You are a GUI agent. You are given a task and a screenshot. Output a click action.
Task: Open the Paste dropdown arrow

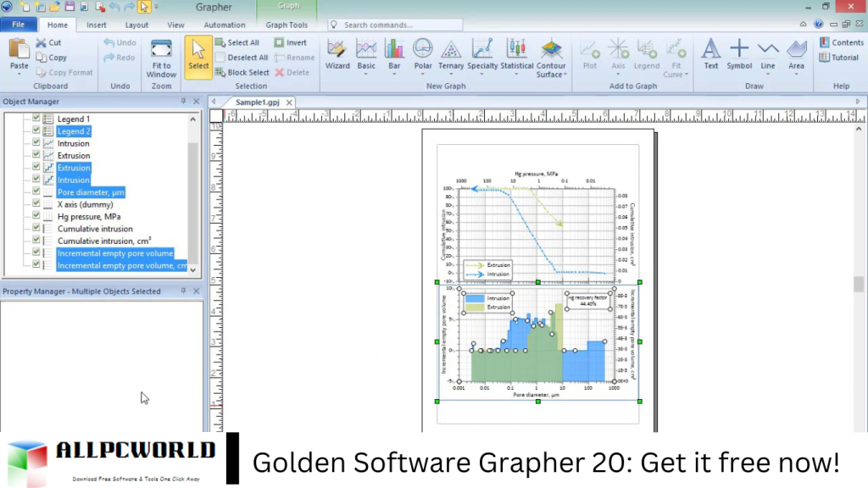click(x=19, y=75)
